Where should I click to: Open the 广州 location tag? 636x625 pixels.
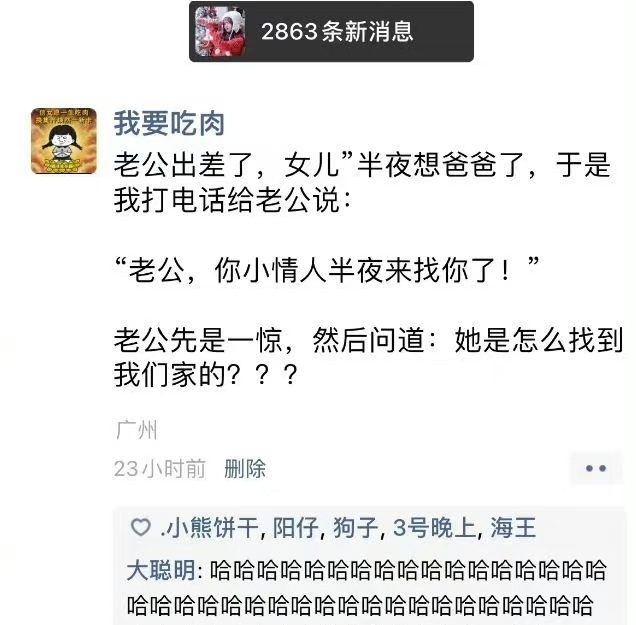tap(136, 430)
